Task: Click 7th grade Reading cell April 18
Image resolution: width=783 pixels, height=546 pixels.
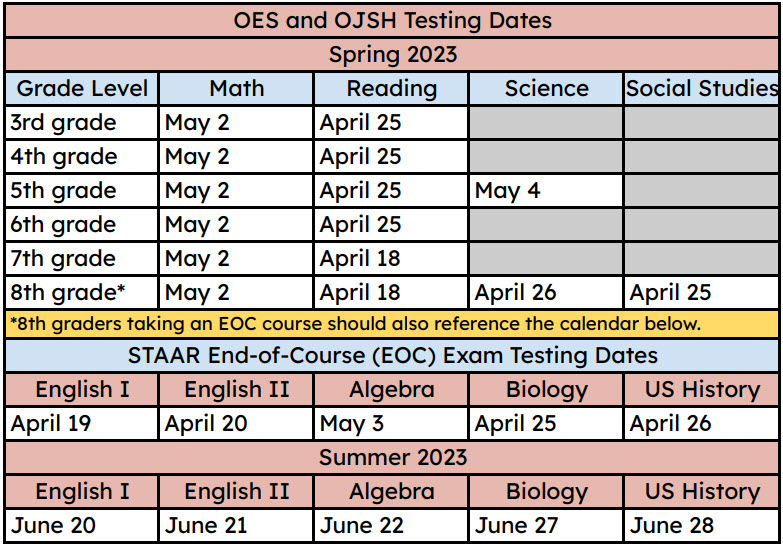Action: click(x=391, y=258)
